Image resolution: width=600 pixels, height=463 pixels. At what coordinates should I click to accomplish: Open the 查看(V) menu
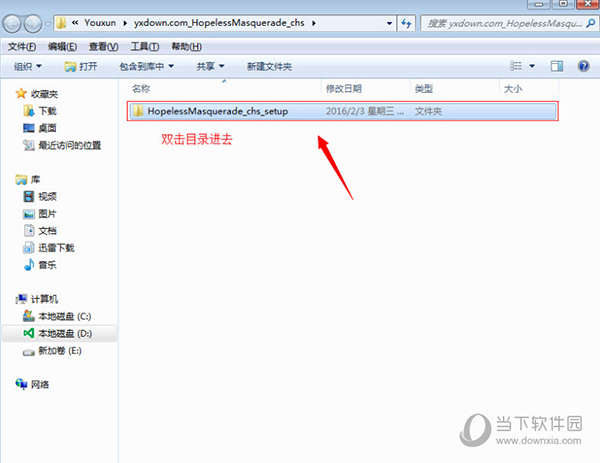(103, 47)
